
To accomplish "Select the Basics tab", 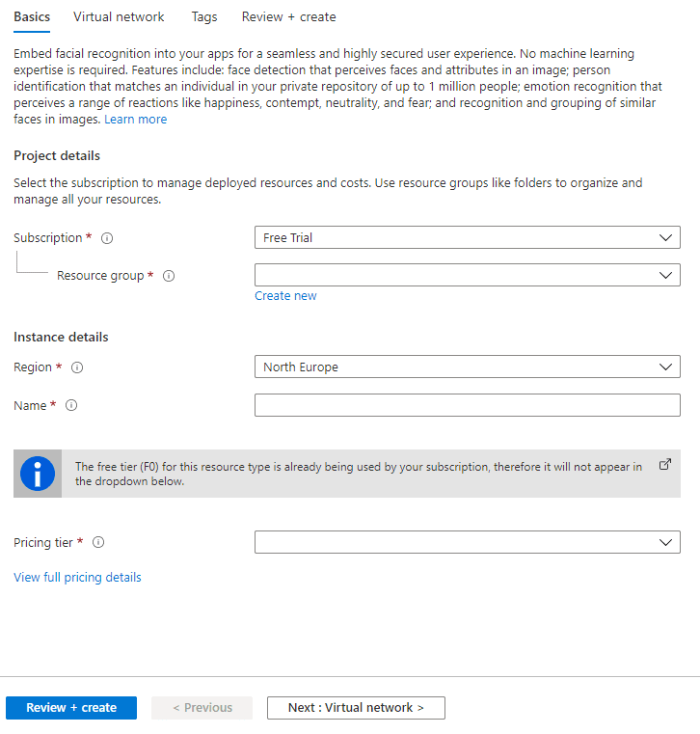I will pos(32,16).
